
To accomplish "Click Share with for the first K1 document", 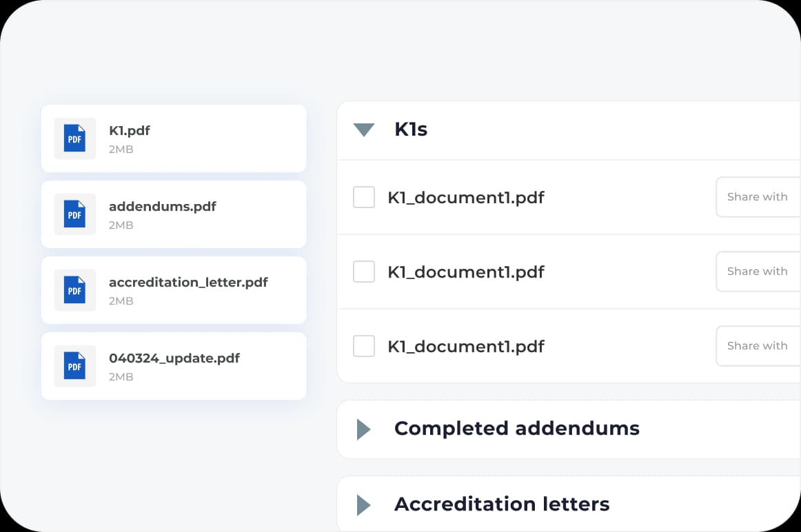I will (x=758, y=197).
